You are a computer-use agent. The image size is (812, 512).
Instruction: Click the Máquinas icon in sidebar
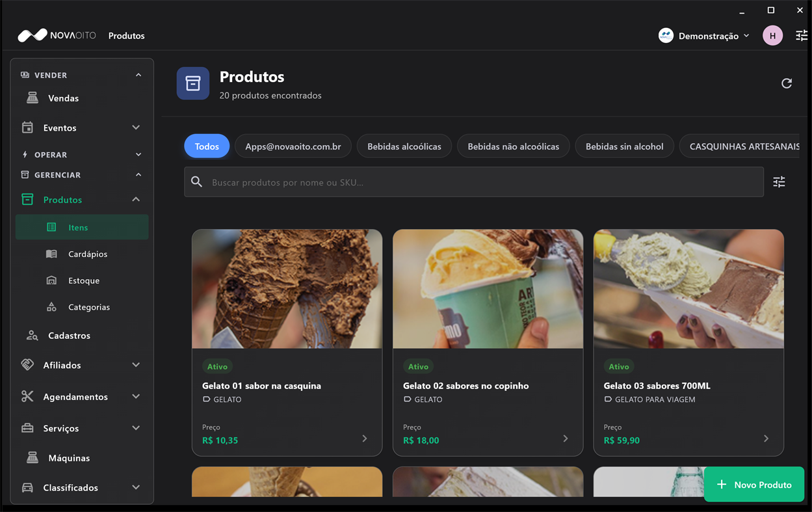coord(33,458)
